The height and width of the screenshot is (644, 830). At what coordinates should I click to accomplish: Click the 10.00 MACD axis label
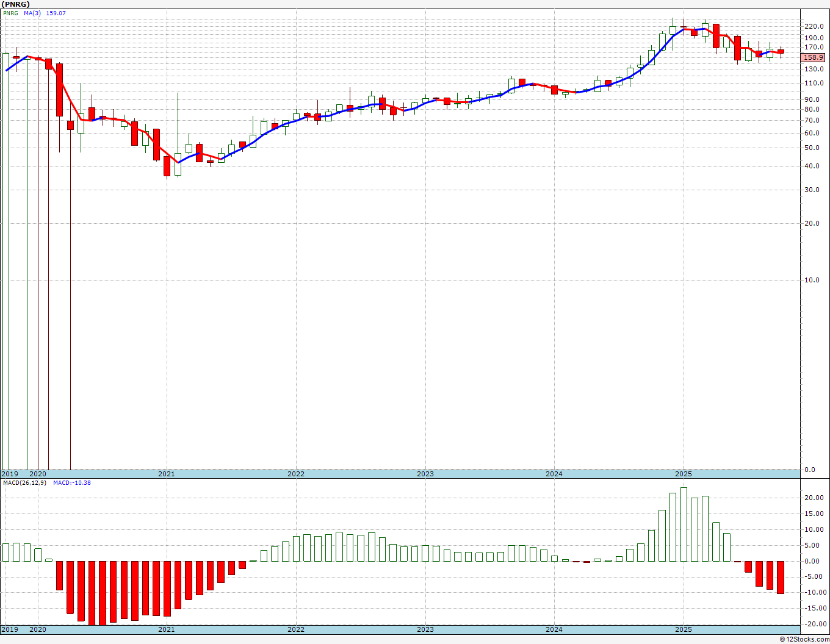point(813,530)
